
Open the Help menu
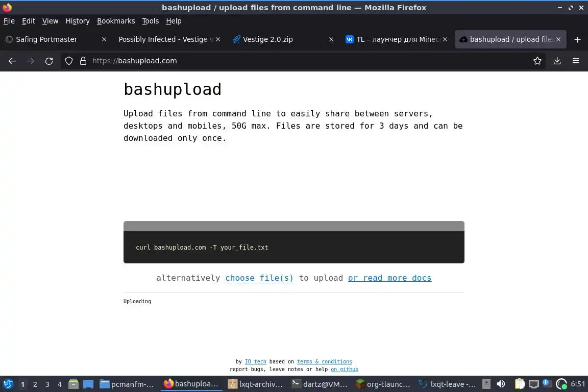point(174,21)
